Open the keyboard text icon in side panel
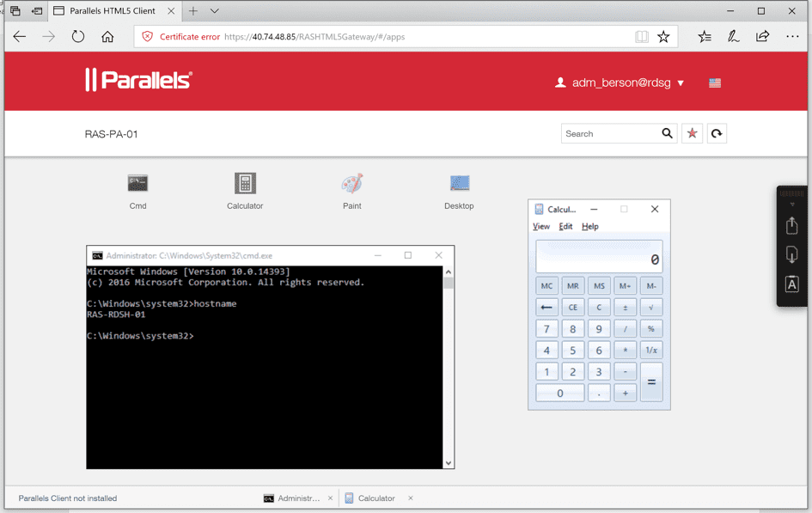This screenshot has width=812, height=513. click(x=791, y=284)
